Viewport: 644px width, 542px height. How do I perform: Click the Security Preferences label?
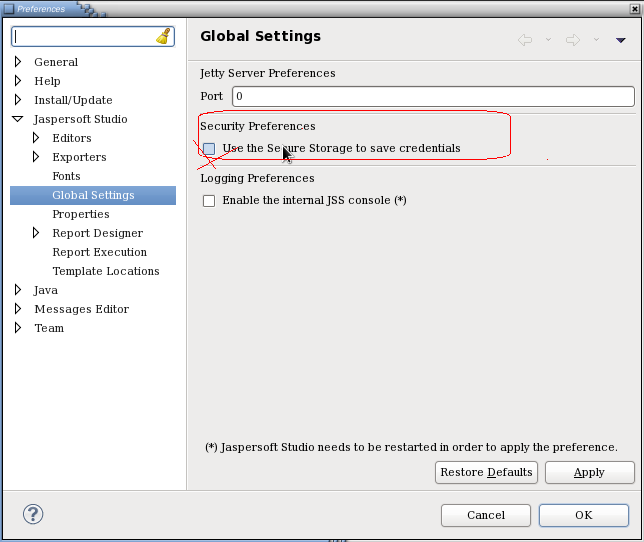pyautogui.click(x=258, y=126)
